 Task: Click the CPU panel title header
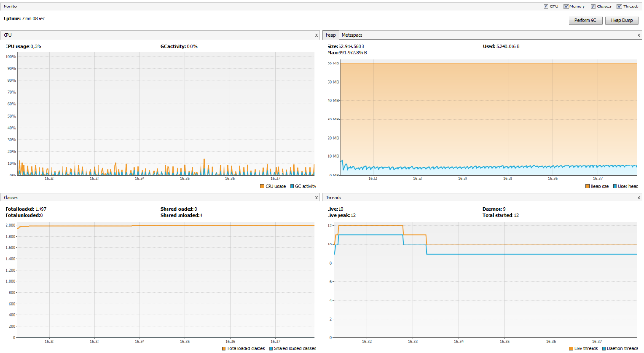pyautogui.click(x=7, y=35)
